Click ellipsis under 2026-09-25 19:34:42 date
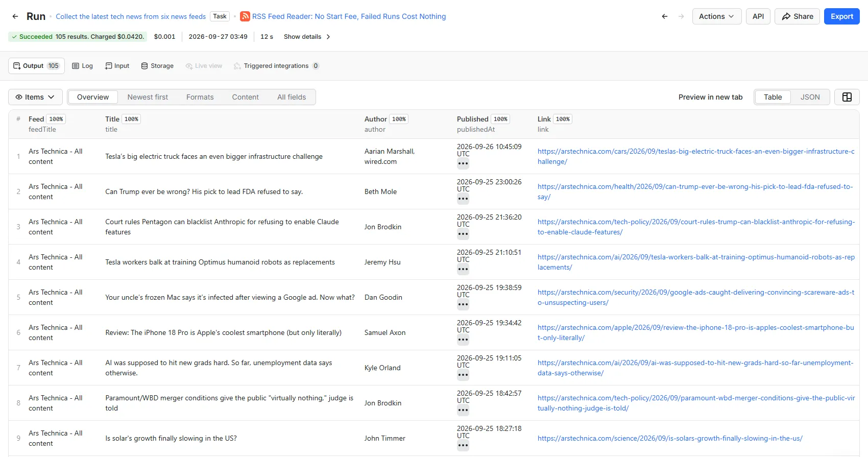The width and height of the screenshot is (868, 457). pos(463,340)
